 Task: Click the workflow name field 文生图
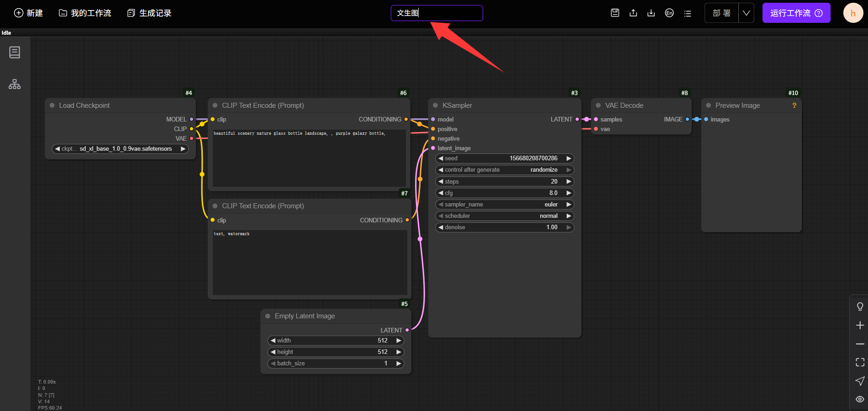coord(437,13)
